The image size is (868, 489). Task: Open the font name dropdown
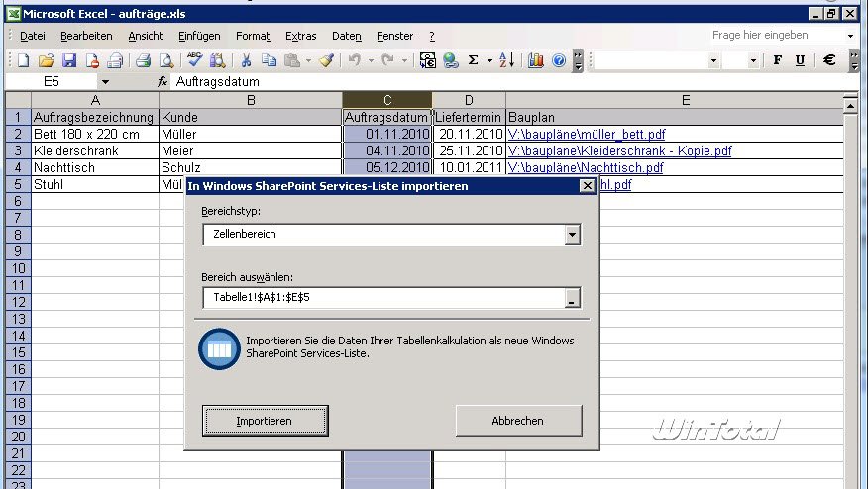(x=713, y=60)
